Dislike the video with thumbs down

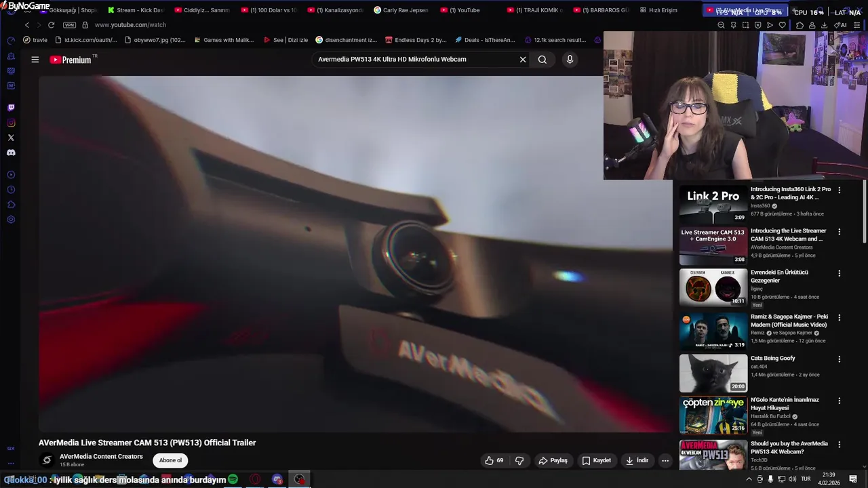(x=519, y=460)
